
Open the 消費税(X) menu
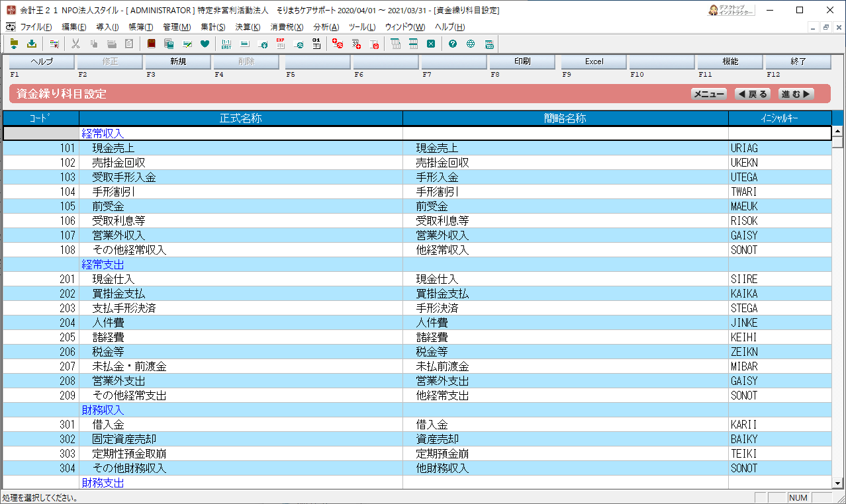pos(287,27)
